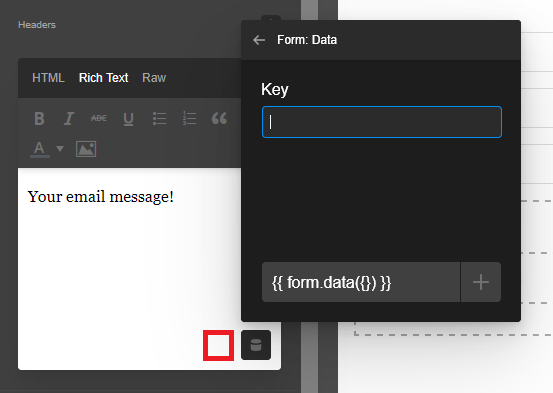
Task: Insert a numbered list
Action: tap(189, 119)
